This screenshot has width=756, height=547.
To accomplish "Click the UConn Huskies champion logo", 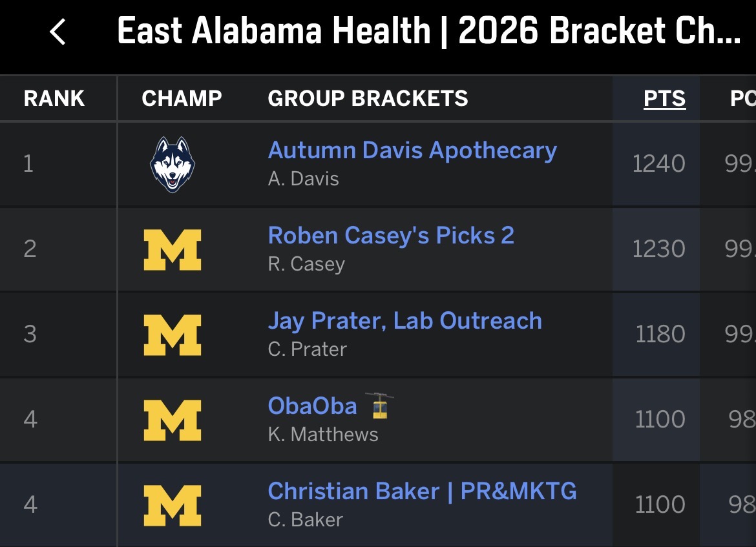I will tap(172, 164).
